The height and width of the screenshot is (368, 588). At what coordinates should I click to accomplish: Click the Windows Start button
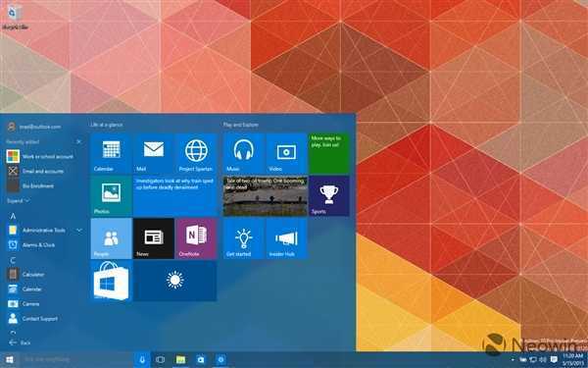click(9, 360)
